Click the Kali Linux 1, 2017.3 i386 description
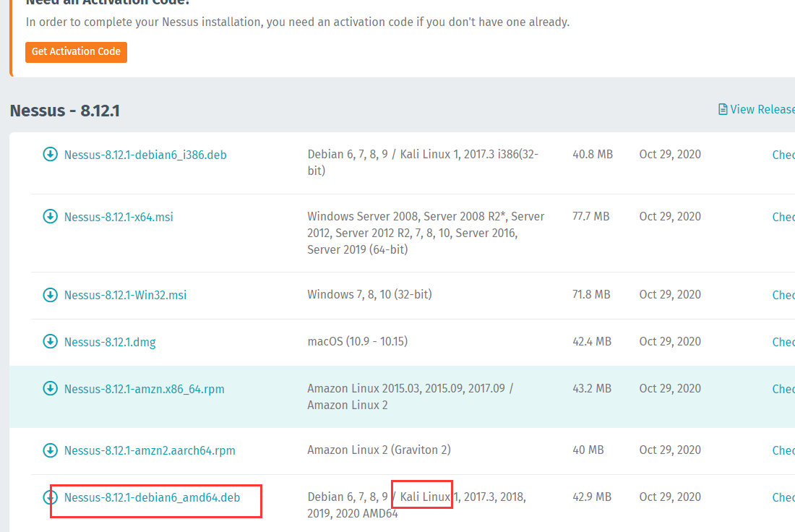 point(423,163)
